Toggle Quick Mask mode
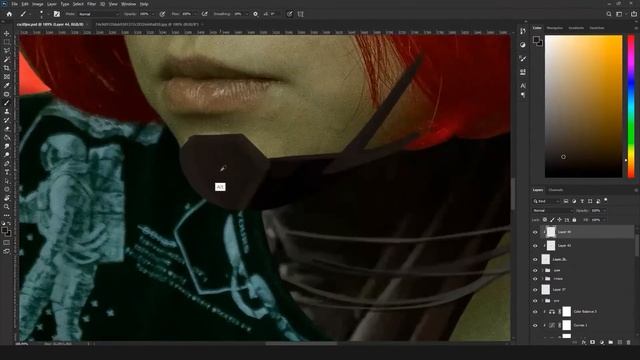640x360 pixels. (7, 242)
